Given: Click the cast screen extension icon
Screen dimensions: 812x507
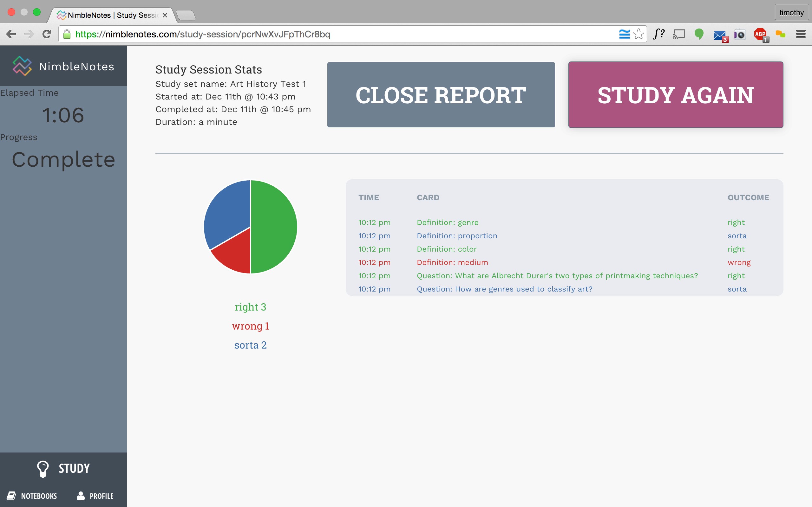Looking at the screenshot, I should (x=679, y=34).
